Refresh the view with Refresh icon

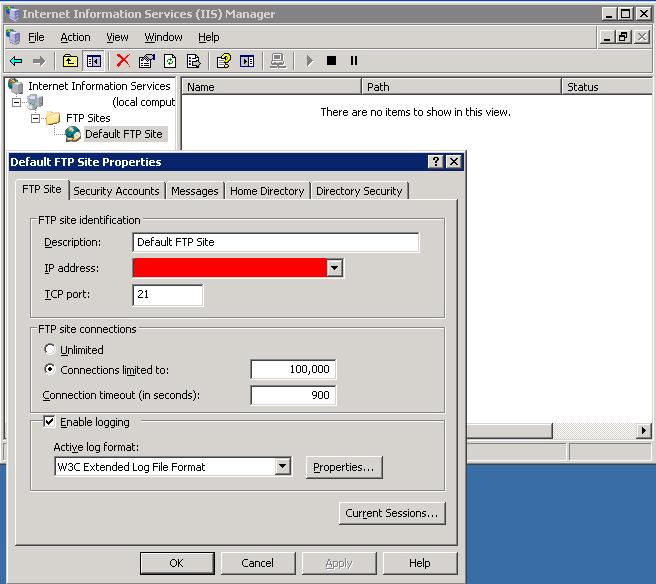[x=170, y=61]
